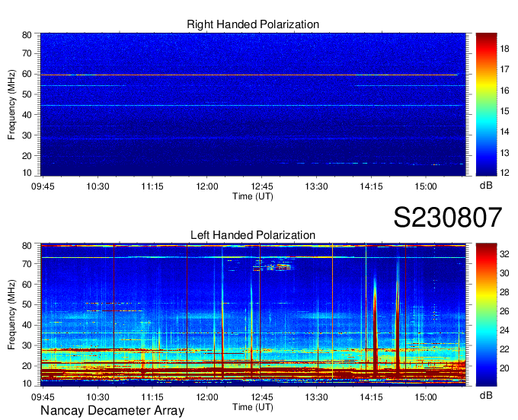
Task: Click 10:30 tick of Right Handed plot
Action: [98, 186]
